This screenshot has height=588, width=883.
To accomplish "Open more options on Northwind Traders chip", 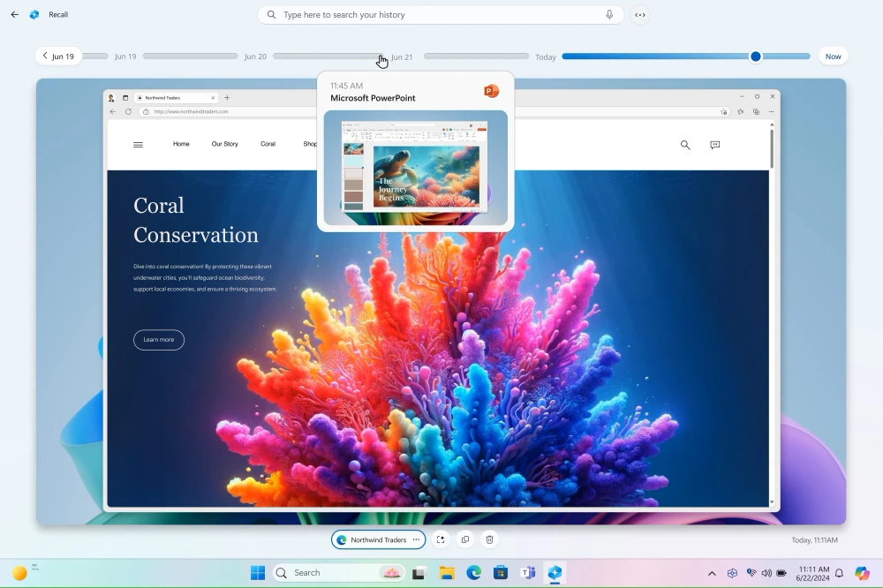I will [x=416, y=539].
